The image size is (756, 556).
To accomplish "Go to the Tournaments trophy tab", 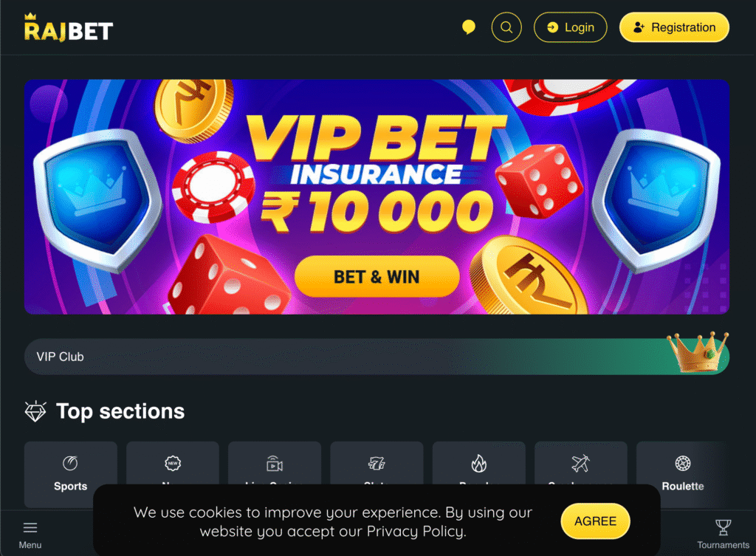I will point(723,535).
